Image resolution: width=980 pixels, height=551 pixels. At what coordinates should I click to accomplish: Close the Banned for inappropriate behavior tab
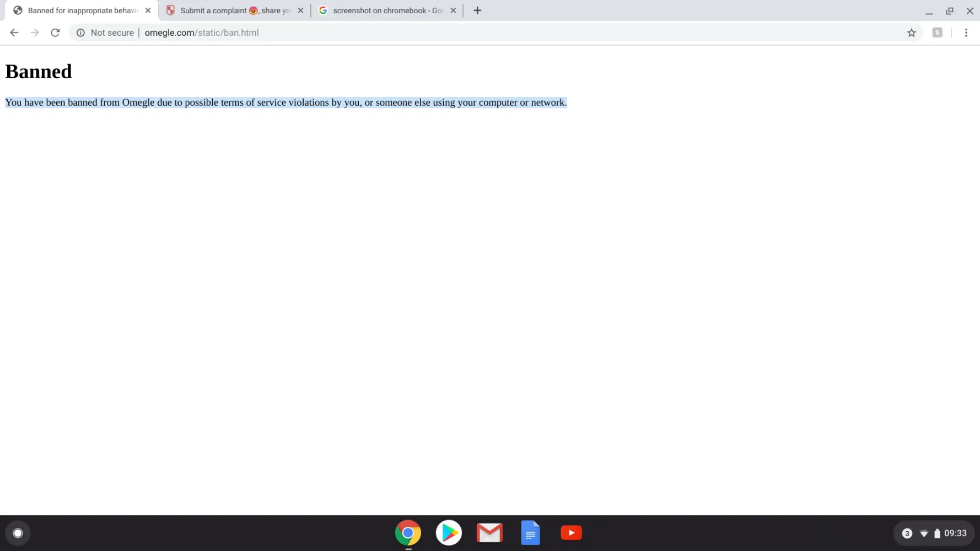coord(148,10)
